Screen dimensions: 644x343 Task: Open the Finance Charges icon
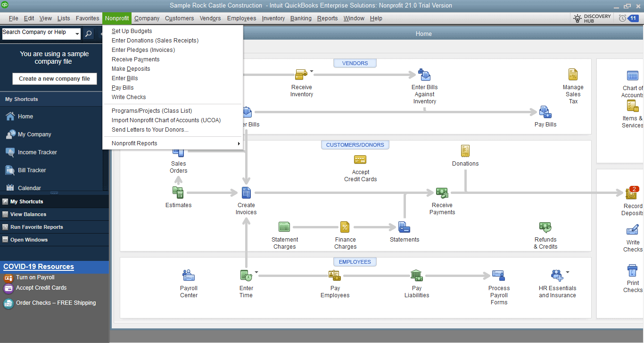coord(345,227)
